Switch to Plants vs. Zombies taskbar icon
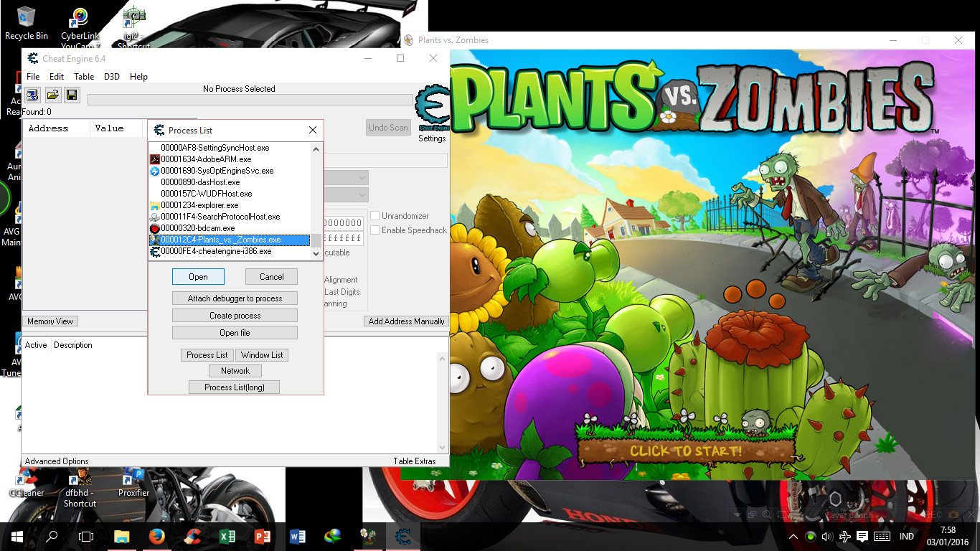The width and height of the screenshot is (980, 551). pos(367,536)
